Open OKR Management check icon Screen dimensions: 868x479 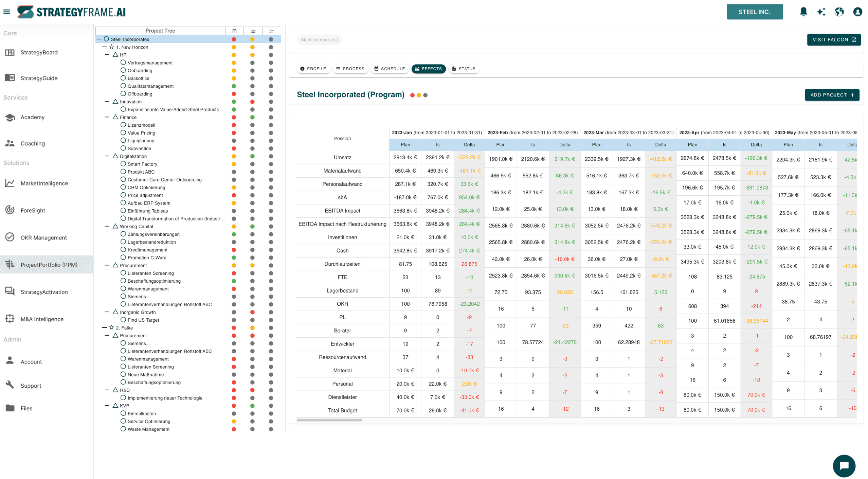(10, 237)
